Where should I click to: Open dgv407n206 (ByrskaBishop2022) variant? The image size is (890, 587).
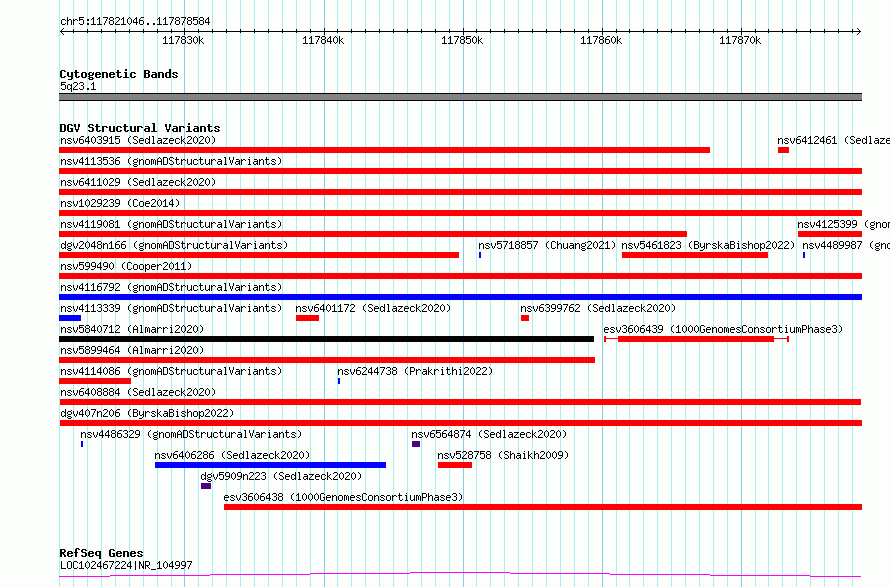147,413
